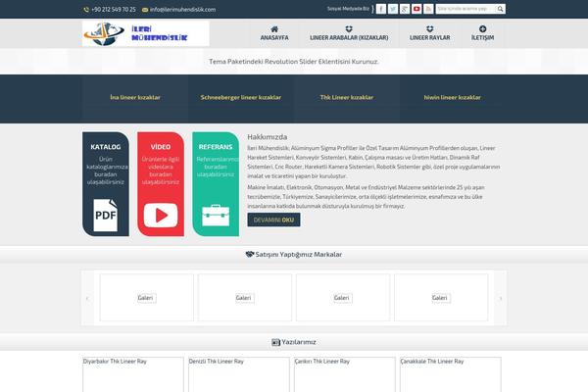Click the phone icon in the top bar
The width and height of the screenshot is (588, 392).
coord(86,10)
